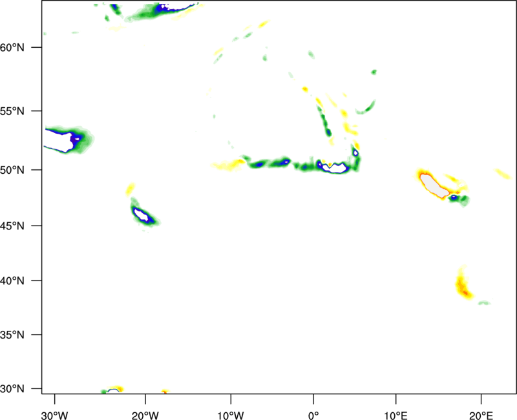Click the blue-outlined white blob near 20°W 46°N
The image size is (517, 420).
point(141,215)
